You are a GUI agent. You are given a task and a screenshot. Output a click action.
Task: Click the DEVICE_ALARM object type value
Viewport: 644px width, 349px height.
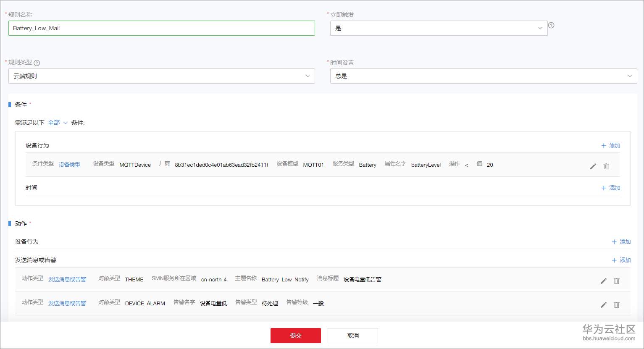(145, 303)
